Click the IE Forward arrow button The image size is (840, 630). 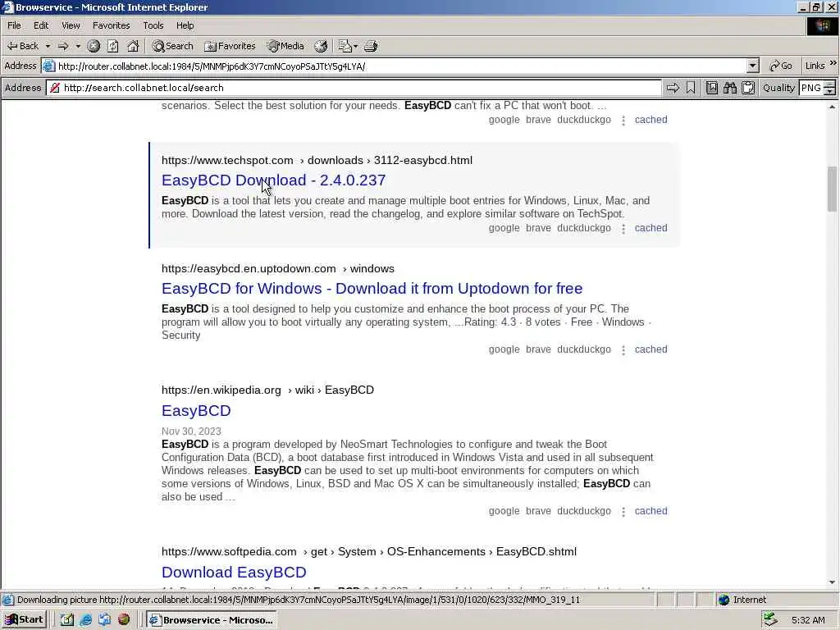tap(63, 46)
